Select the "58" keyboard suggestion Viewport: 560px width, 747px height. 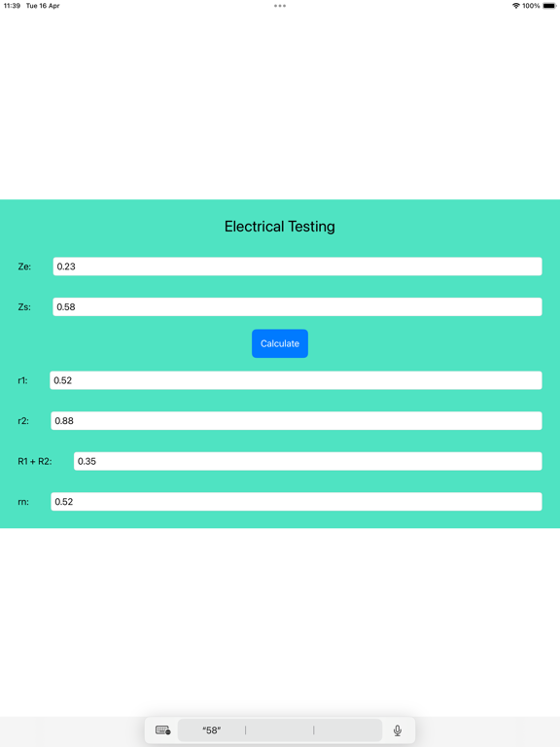click(x=211, y=729)
